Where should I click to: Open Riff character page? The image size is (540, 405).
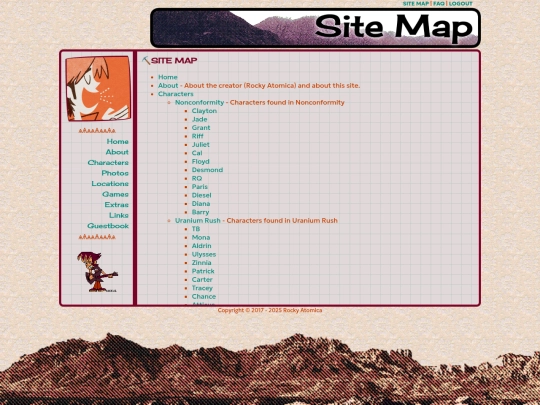197,136
